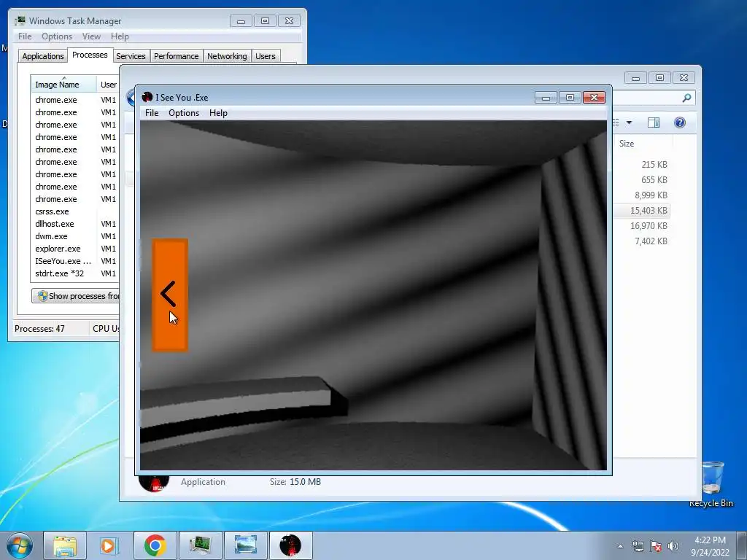Click the orange left arrow button in game
Image resolution: width=747 pixels, height=560 pixels.
[170, 295]
